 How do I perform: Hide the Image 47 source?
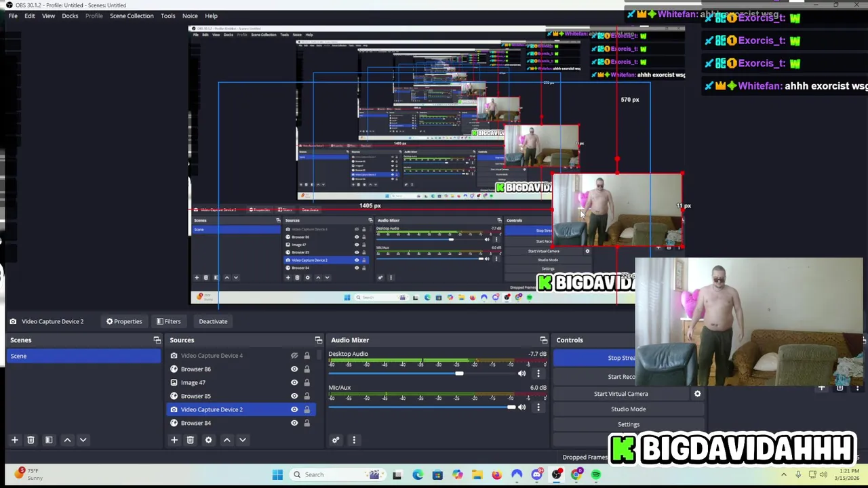[x=294, y=382]
